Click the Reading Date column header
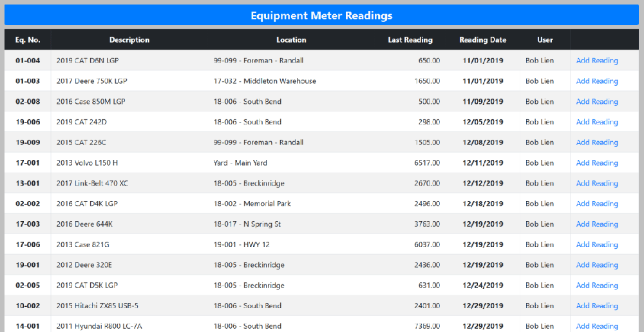The height and width of the screenshot is (332, 644). [x=482, y=40]
